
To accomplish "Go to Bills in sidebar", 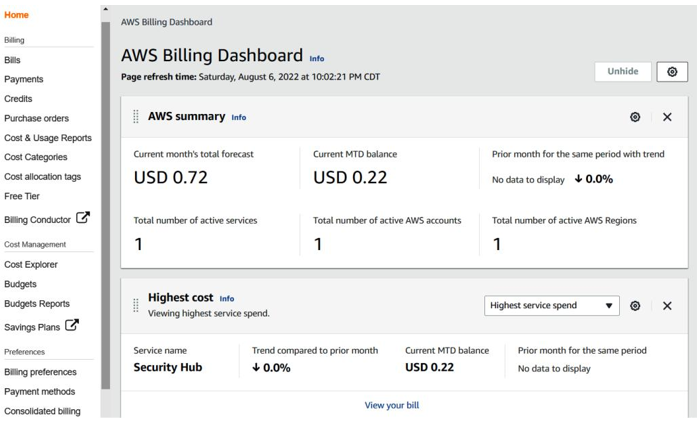I will point(12,60).
